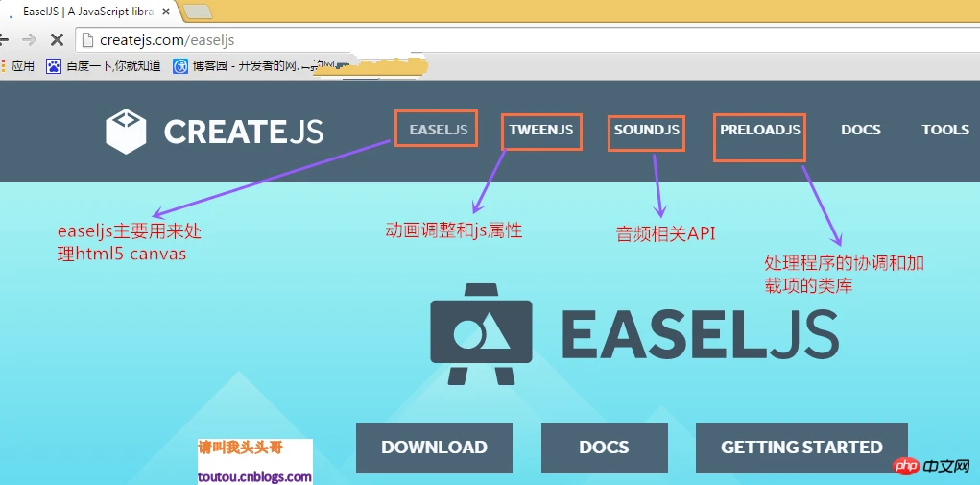The image size is (980, 485).
Task: Open the Apps (应用) bookmark shortcut
Action: [18, 65]
